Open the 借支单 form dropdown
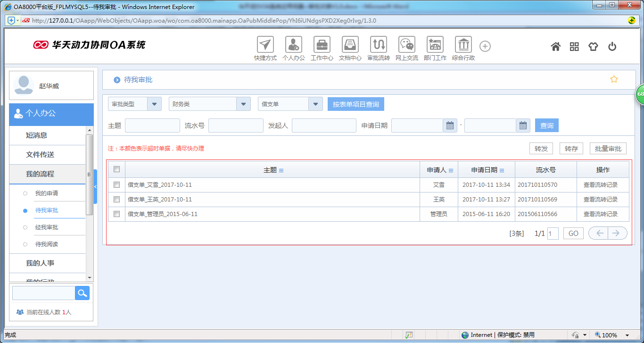The width and height of the screenshot is (644, 343). (315, 104)
